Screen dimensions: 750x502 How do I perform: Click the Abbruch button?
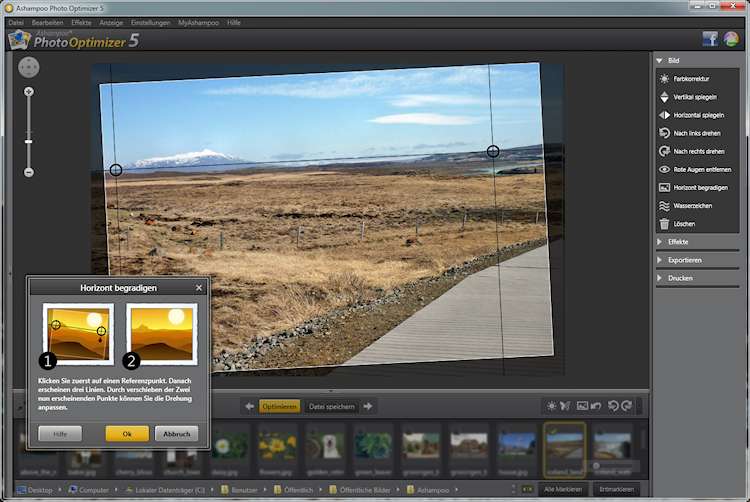(176, 434)
